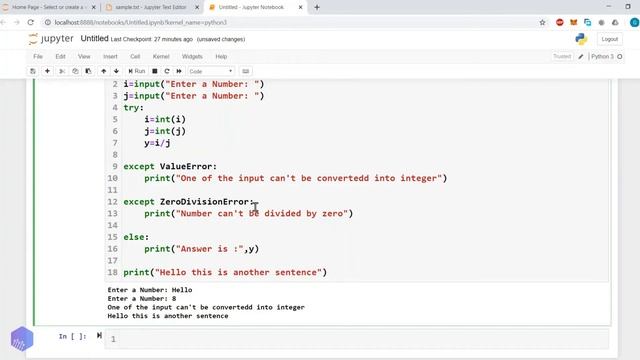Open the View menu
The image size is (640, 360).
click(x=84, y=56)
